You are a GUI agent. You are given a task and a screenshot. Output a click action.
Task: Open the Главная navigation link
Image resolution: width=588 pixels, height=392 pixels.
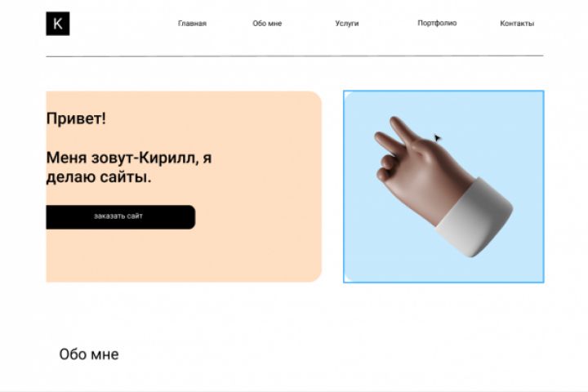192,23
